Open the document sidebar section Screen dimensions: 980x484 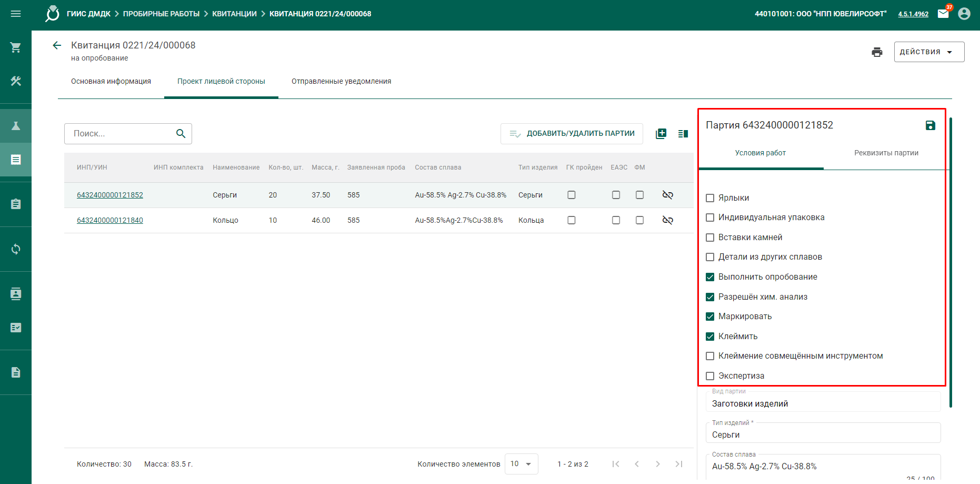pyautogui.click(x=16, y=372)
